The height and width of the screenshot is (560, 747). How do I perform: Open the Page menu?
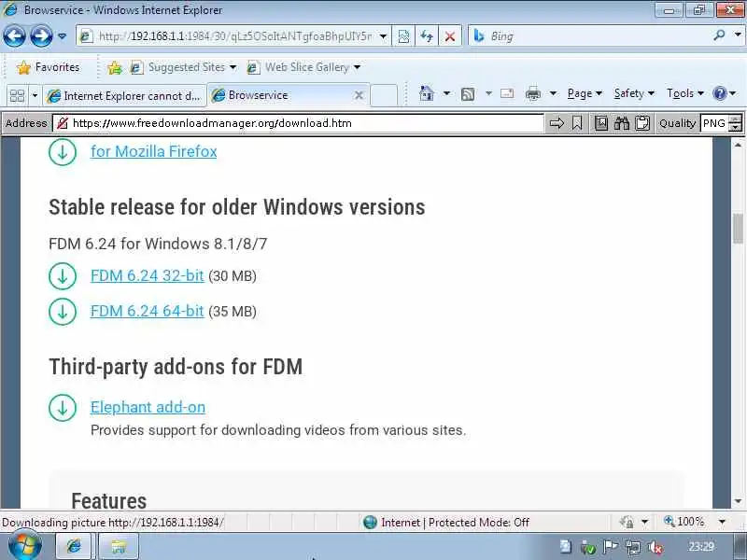tap(585, 93)
